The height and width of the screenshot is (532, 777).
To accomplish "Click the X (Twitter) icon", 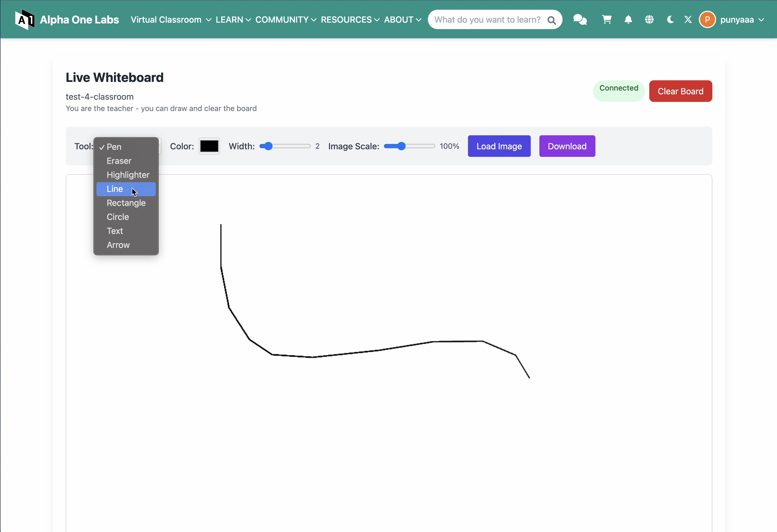I will tap(688, 20).
